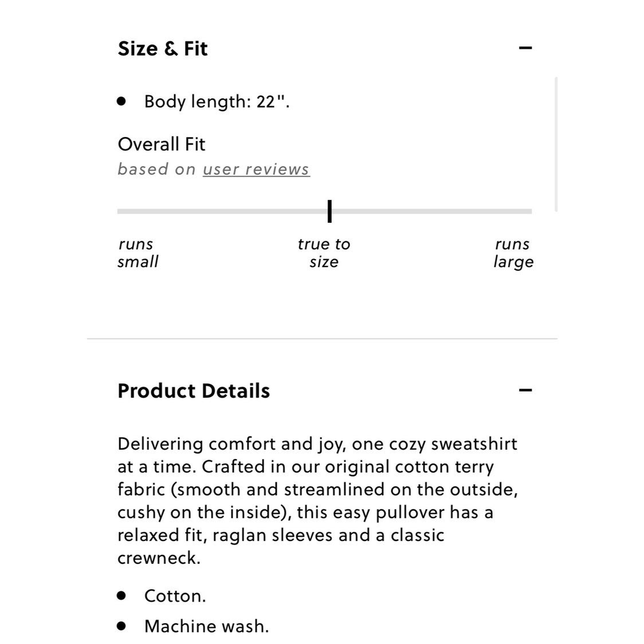The height and width of the screenshot is (644, 644).
Task: Click the Size & Fit vertical scrollbar
Action: (x=556, y=144)
